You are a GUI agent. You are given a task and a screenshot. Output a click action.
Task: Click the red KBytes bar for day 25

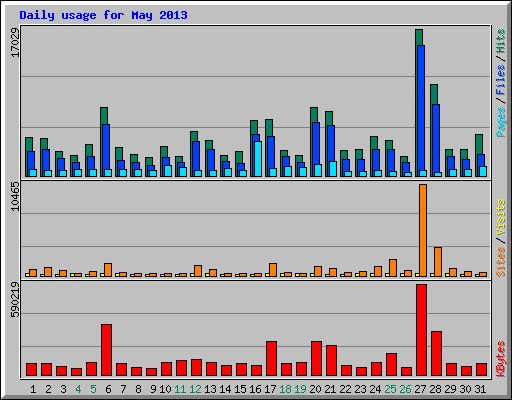(391, 365)
